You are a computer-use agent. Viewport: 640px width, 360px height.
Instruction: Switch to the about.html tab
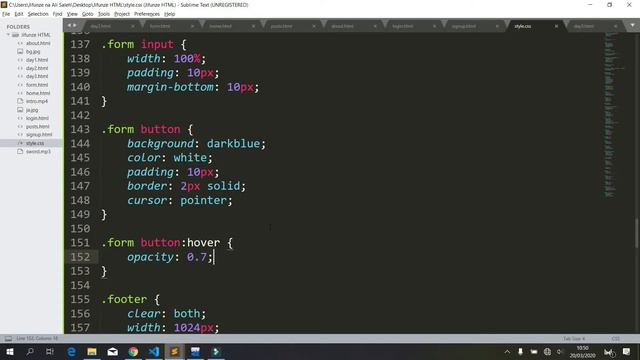pos(342,26)
